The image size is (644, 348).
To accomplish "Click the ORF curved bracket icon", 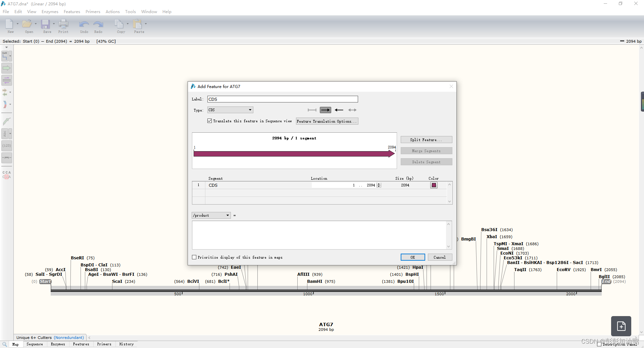I will tap(5, 104).
